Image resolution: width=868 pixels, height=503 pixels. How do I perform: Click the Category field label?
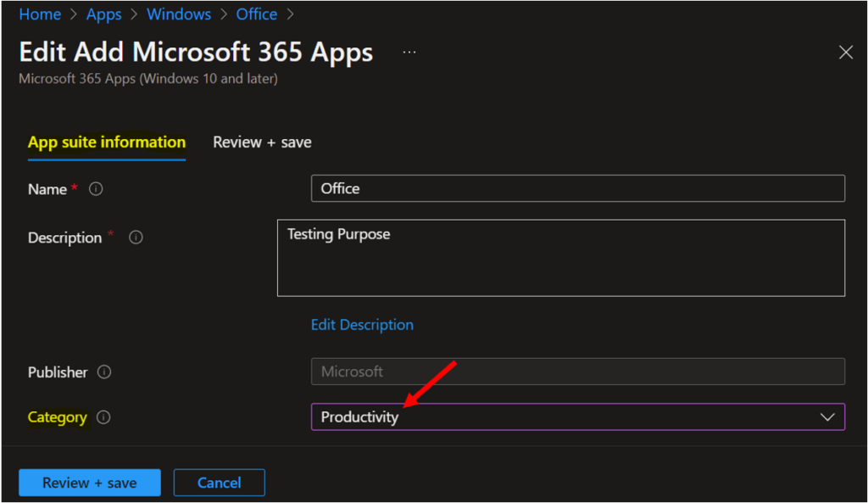click(58, 417)
